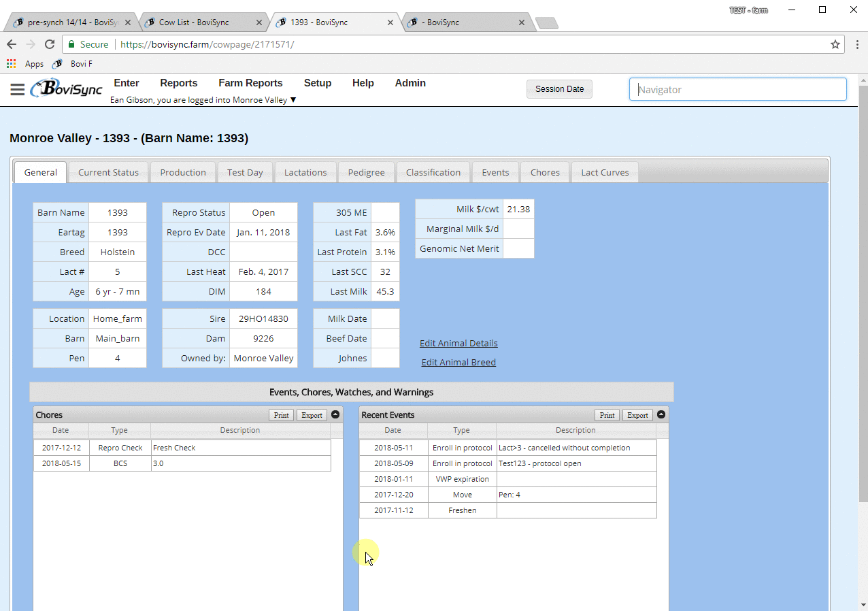This screenshot has width=868, height=611.
Task: Select the General tab
Action: coord(41,172)
